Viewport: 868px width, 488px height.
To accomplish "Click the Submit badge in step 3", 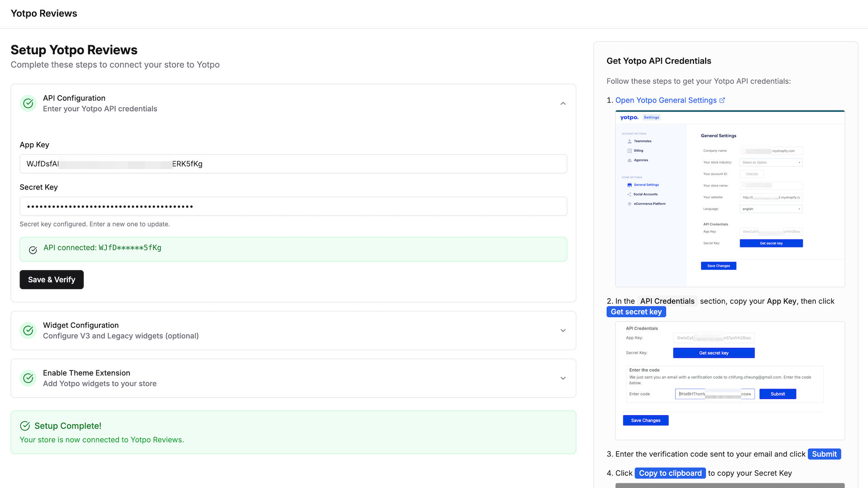I will [x=824, y=454].
